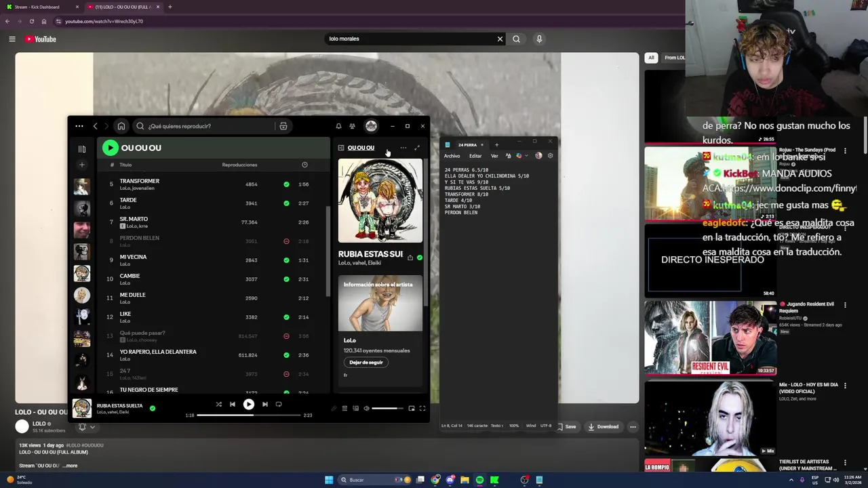Toggle saved checkmark on TARDE
The image size is (868, 488).
286,203
